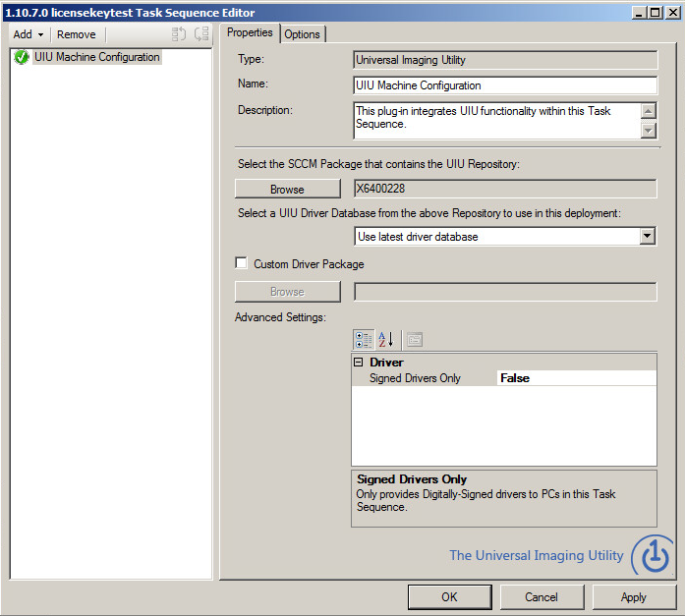
Task: Click The Universal Imaging Utility text
Action: [x=537, y=555]
